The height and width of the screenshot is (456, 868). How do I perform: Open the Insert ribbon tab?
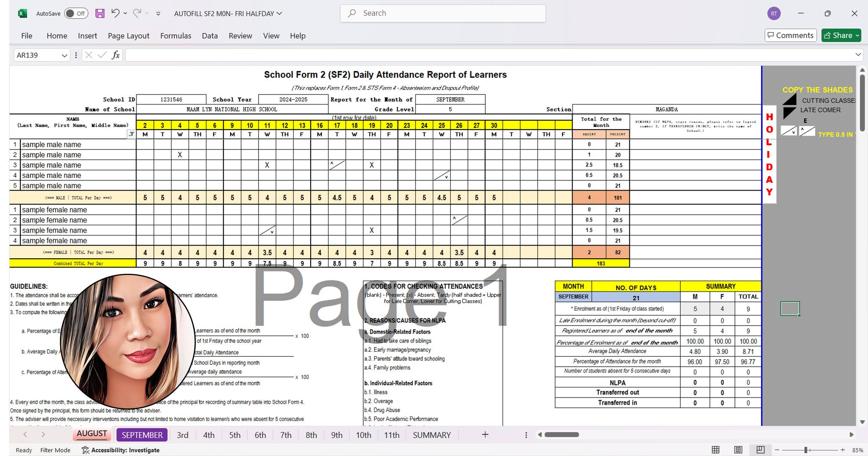(87, 36)
